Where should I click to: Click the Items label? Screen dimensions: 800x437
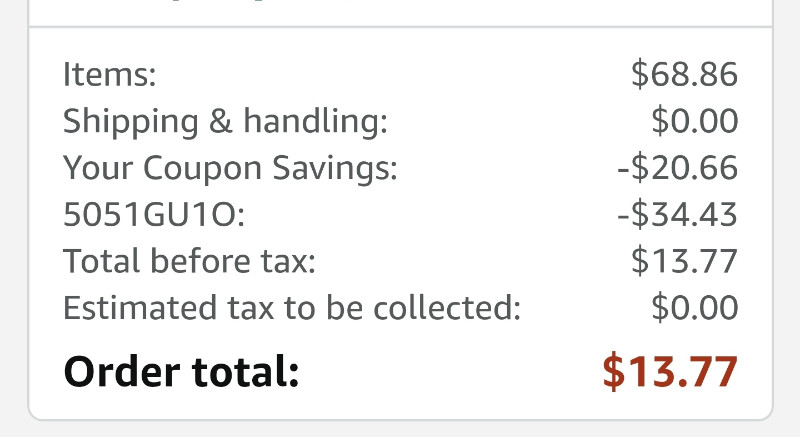pos(109,74)
